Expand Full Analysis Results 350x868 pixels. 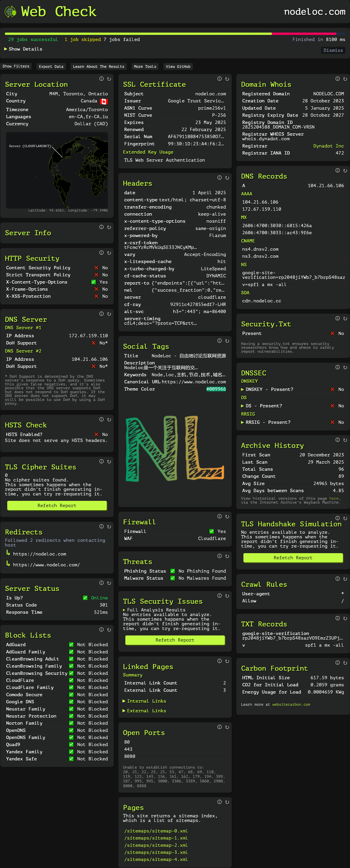pyautogui.click(x=154, y=610)
